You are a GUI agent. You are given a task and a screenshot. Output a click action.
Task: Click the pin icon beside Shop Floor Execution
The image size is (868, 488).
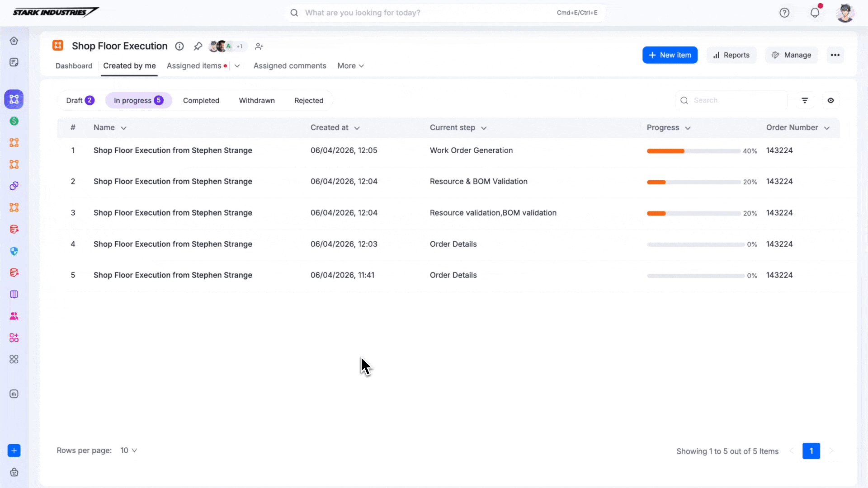(198, 46)
